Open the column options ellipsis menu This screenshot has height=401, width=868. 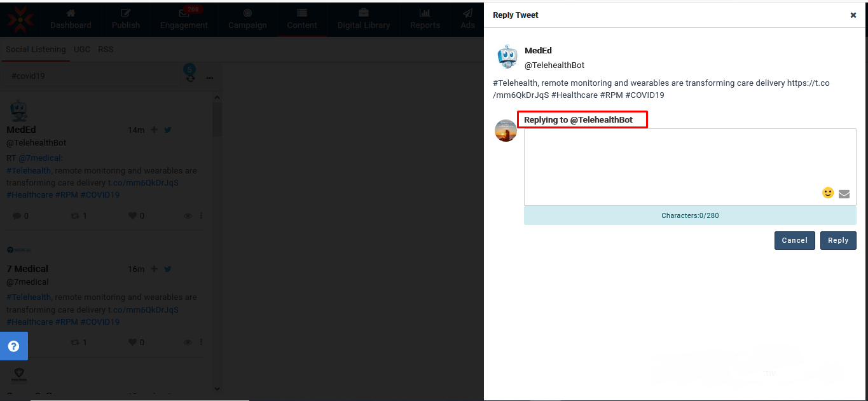pyautogui.click(x=210, y=76)
